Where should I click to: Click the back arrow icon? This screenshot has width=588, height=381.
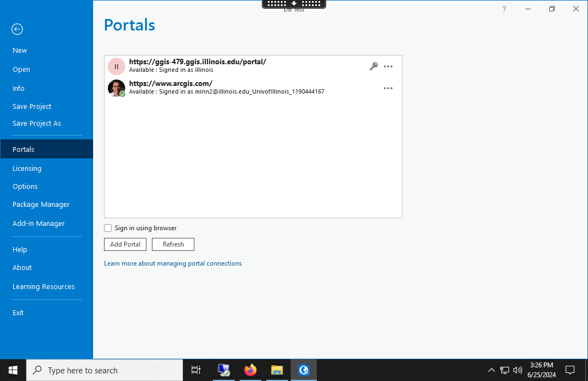(17, 29)
